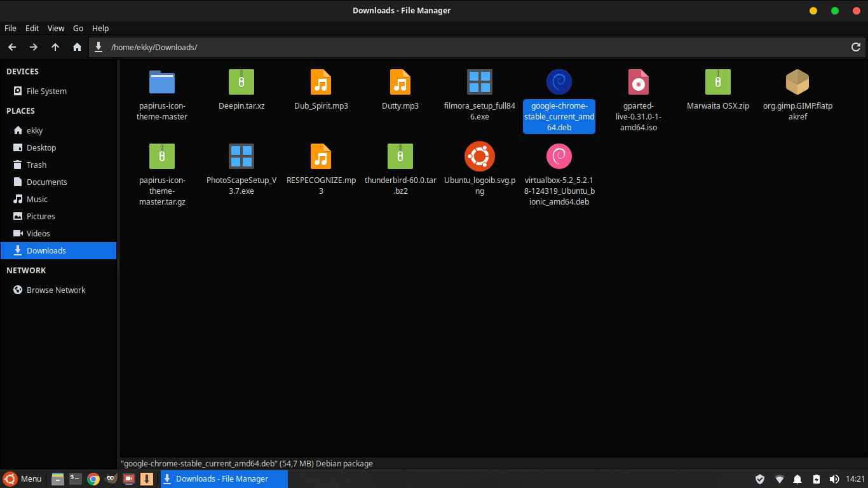This screenshot has height=488, width=868.
Task: Open Trash in the Places sidebar
Action: [x=36, y=165]
